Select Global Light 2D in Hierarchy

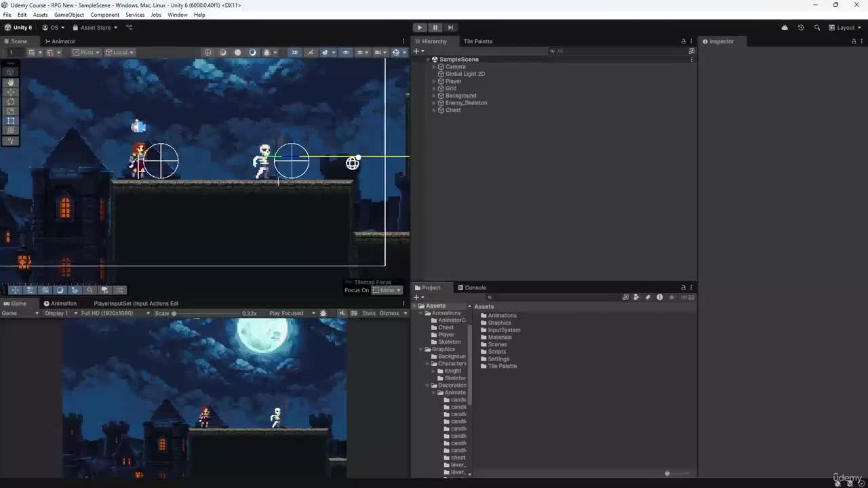(x=465, y=74)
